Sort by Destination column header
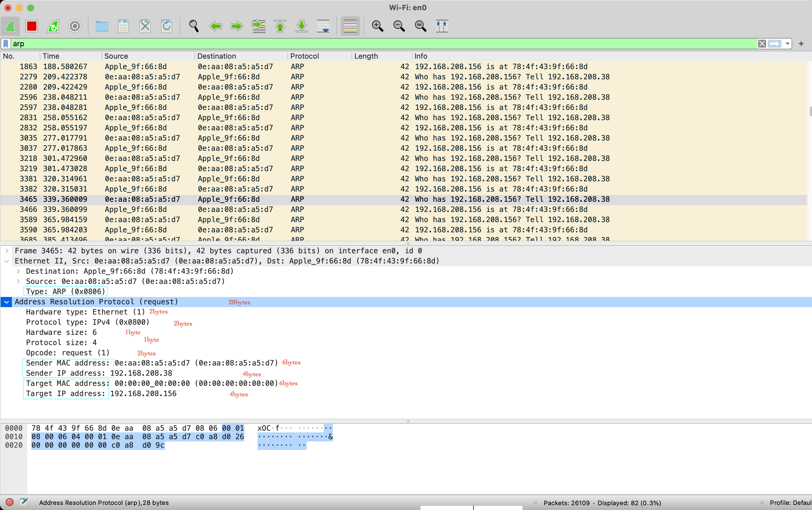Screen dimensions: 812x510 [x=241, y=56]
